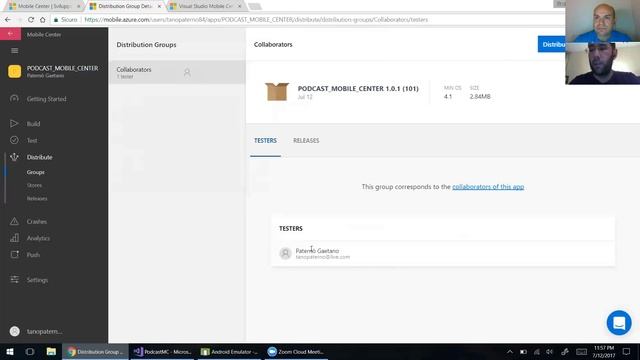Click the volume speaker tray icon
Screen dimensions: 640x360
click(550, 352)
